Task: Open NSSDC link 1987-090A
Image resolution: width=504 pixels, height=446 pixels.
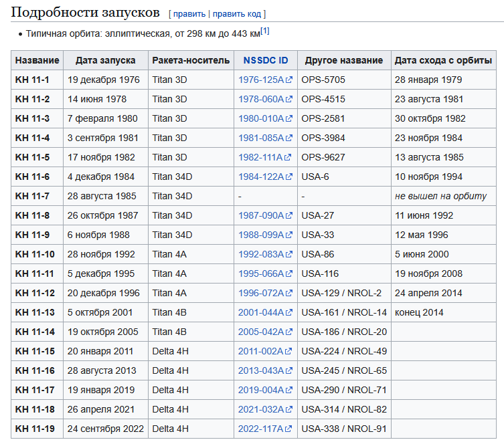Action: point(265,215)
